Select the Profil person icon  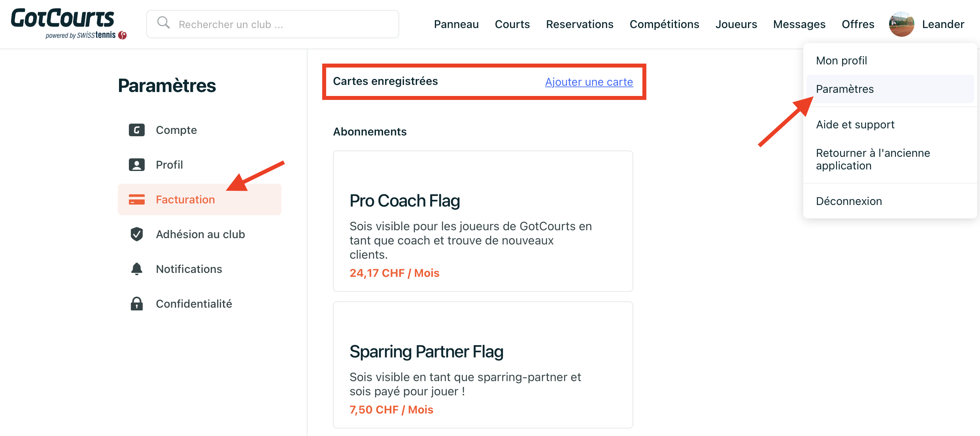(137, 165)
